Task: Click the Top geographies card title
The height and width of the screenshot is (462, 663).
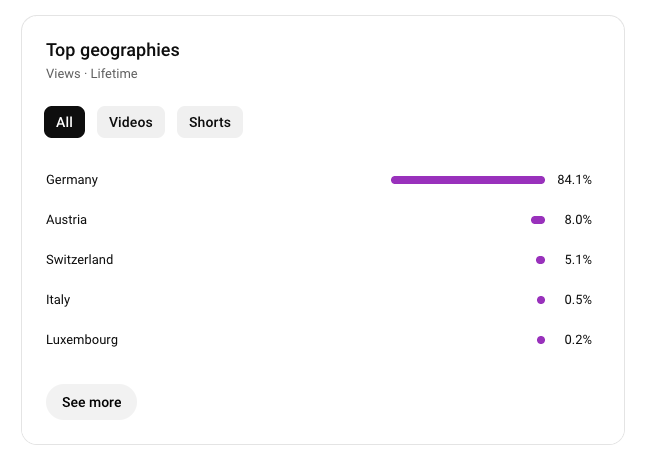Action: click(x=113, y=50)
